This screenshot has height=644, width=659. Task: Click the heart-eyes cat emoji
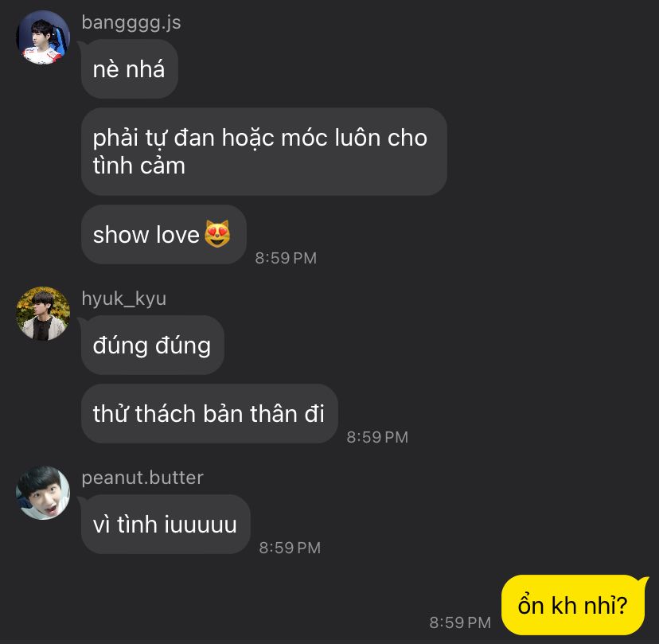point(217,234)
